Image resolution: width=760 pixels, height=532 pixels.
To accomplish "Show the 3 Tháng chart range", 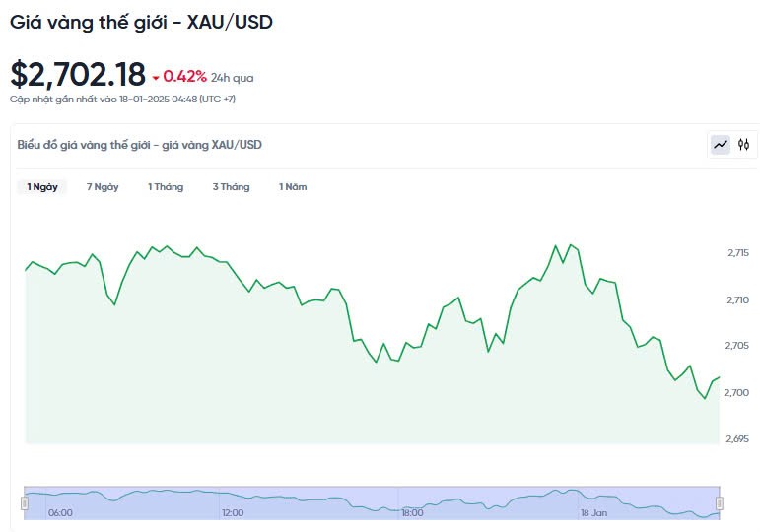I will point(231,187).
